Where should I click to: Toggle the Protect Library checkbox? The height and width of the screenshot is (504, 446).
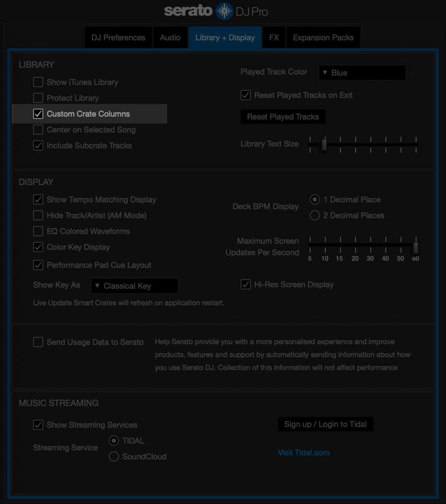coord(38,98)
